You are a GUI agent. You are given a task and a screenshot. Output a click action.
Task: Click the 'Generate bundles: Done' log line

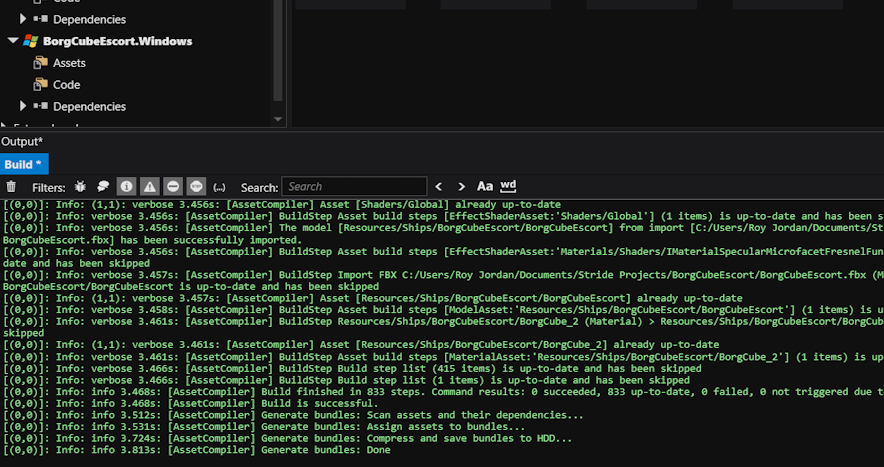coord(197,450)
